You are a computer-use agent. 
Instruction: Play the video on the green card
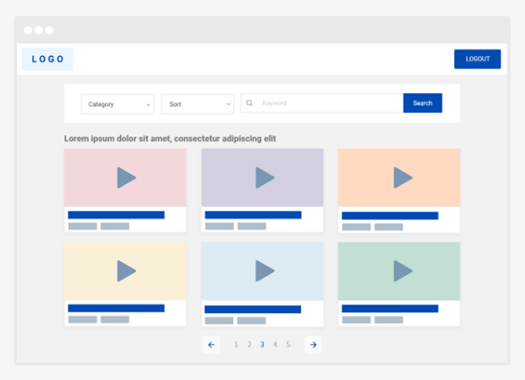[402, 271]
